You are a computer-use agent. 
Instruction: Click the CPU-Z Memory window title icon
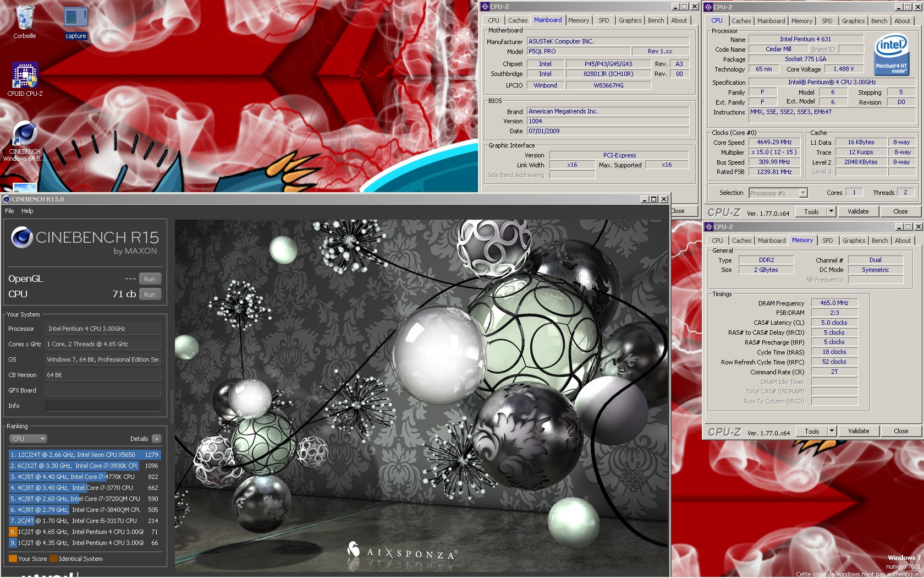[709, 227]
